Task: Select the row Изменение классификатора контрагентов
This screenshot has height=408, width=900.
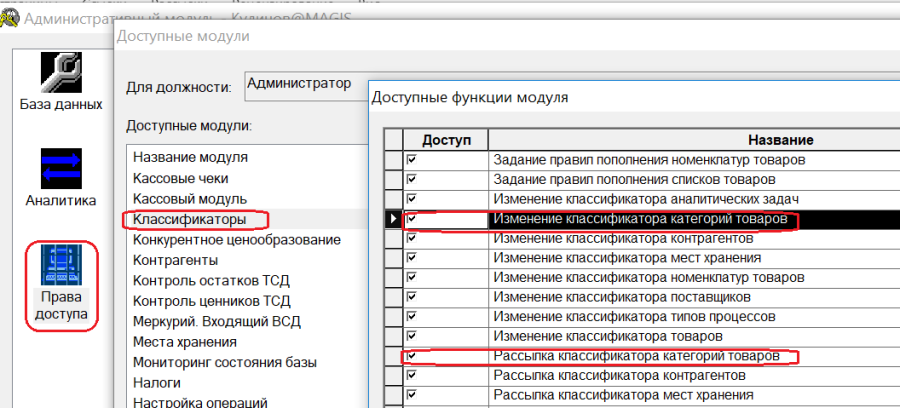Action: click(x=623, y=238)
